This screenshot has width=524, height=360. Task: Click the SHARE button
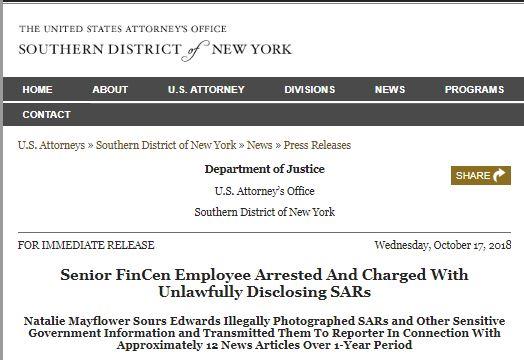[481, 175]
